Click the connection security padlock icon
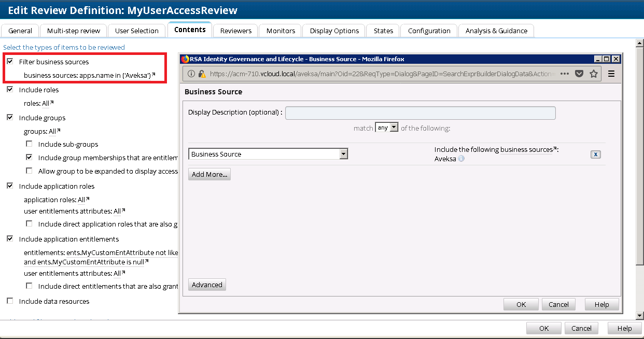This screenshot has height=339, width=644. pyautogui.click(x=201, y=74)
